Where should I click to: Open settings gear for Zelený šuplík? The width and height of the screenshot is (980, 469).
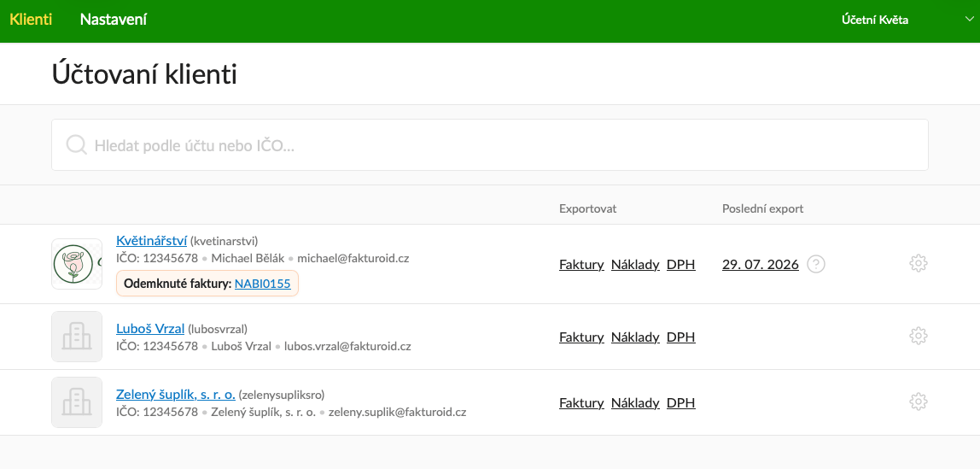pos(919,402)
